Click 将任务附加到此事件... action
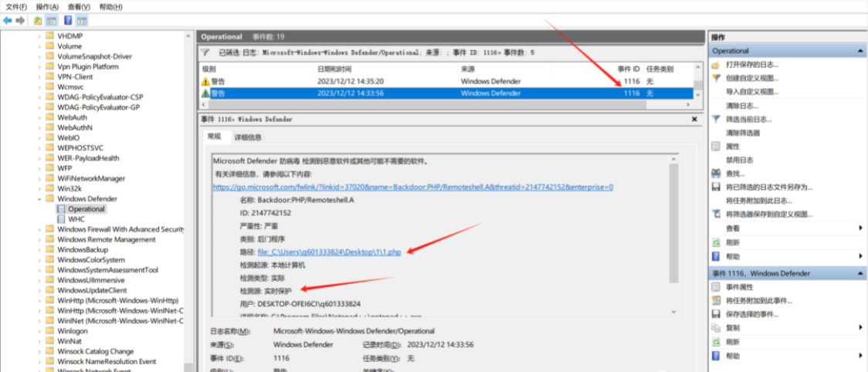 coord(758,300)
